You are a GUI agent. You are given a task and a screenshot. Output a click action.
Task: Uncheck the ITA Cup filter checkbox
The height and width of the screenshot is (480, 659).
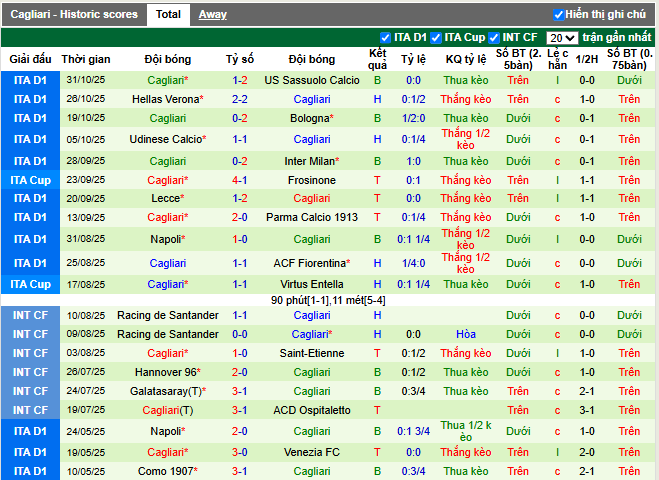point(436,38)
